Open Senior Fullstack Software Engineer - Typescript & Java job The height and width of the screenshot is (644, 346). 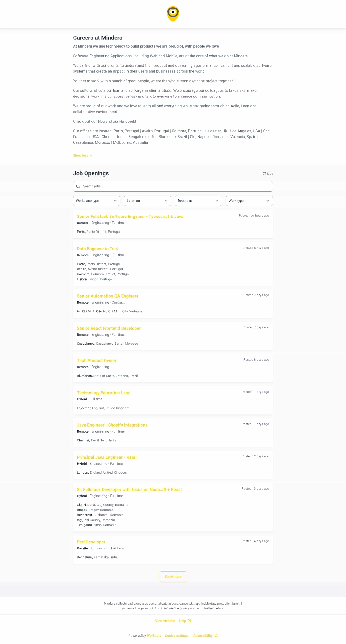click(x=130, y=217)
